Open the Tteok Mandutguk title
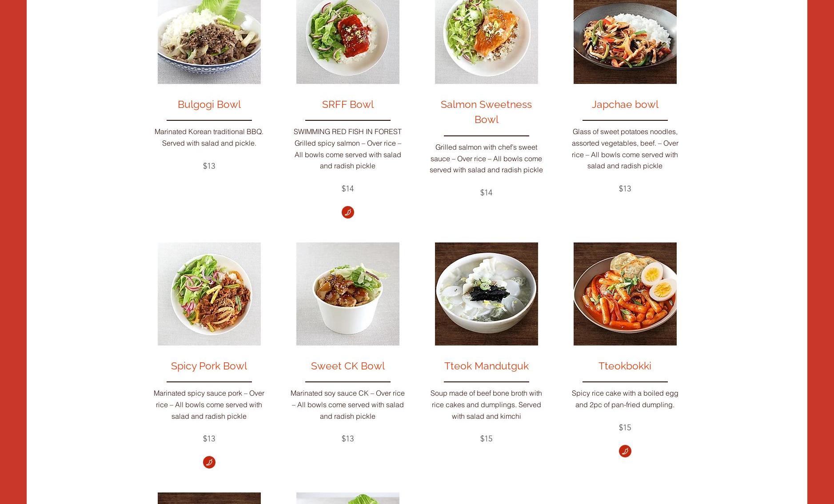Viewport: 834px width, 504px height. (x=486, y=366)
